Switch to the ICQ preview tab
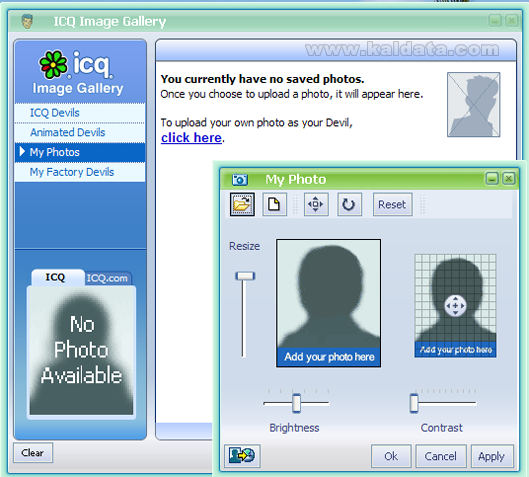Image resolution: width=529 pixels, height=477 pixels. [57, 277]
